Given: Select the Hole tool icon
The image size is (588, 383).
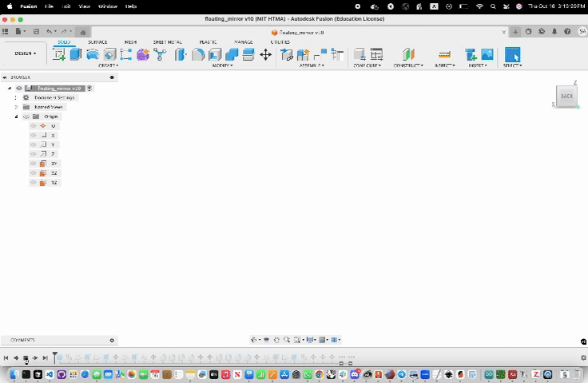Looking at the screenshot, I should (x=109, y=55).
